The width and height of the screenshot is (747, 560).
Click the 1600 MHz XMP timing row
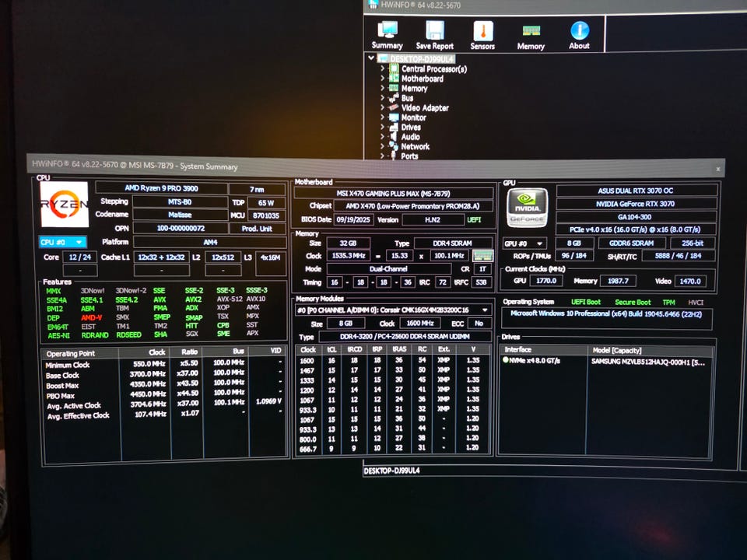pos(392,360)
